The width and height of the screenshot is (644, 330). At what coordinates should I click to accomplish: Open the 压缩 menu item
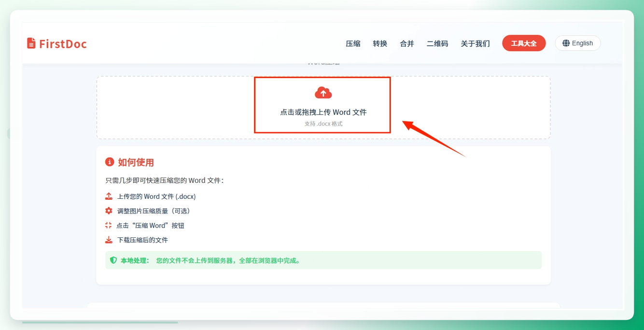353,43
